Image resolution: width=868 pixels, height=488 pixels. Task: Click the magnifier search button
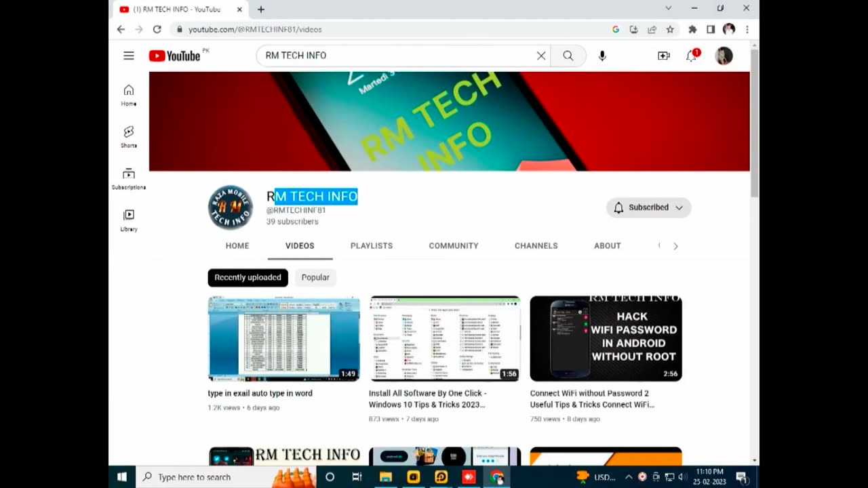568,56
